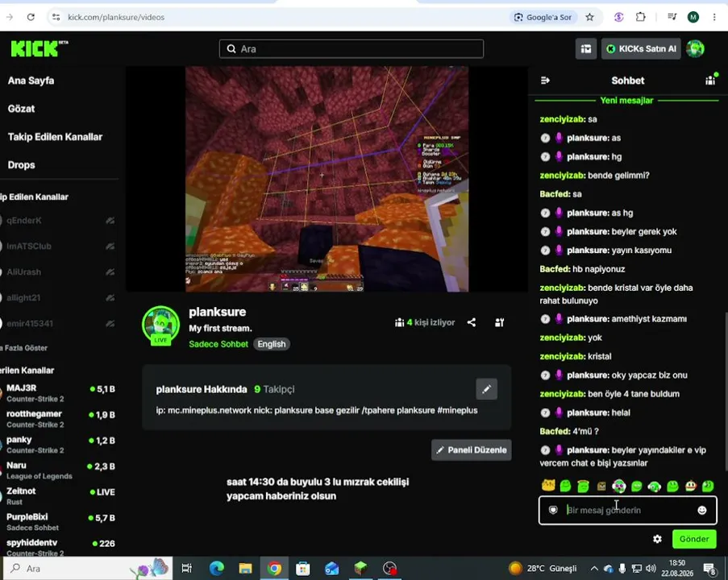Reload the page in Chrome

point(31,17)
